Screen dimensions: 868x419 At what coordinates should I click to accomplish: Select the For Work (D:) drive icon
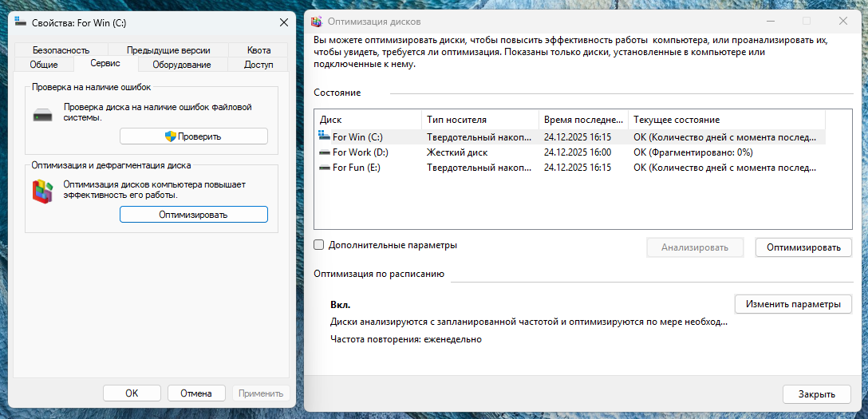324,152
